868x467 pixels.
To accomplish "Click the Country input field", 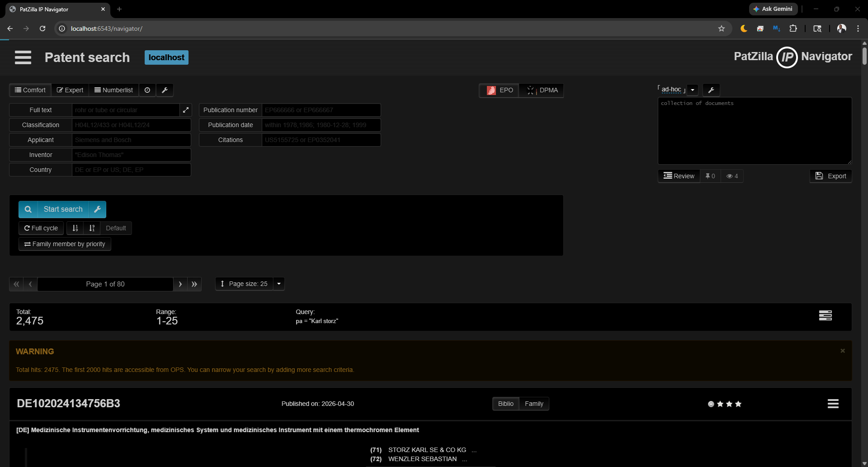I will tap(131, 170).
